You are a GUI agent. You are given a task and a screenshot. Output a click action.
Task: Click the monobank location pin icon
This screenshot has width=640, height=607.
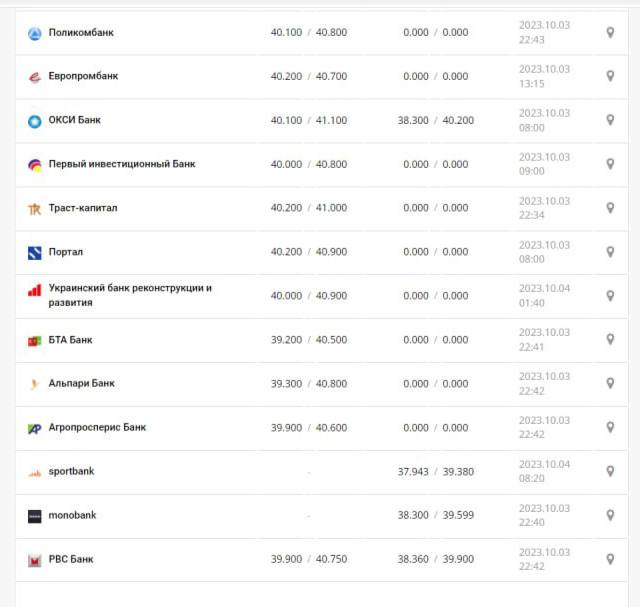pyautogui.click(x=610, y=516)
